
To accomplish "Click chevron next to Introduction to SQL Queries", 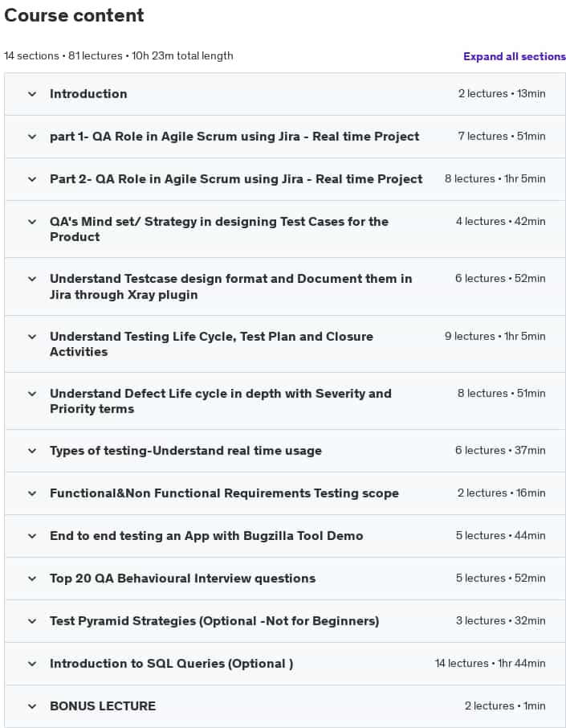I will (x=32, y=664).
